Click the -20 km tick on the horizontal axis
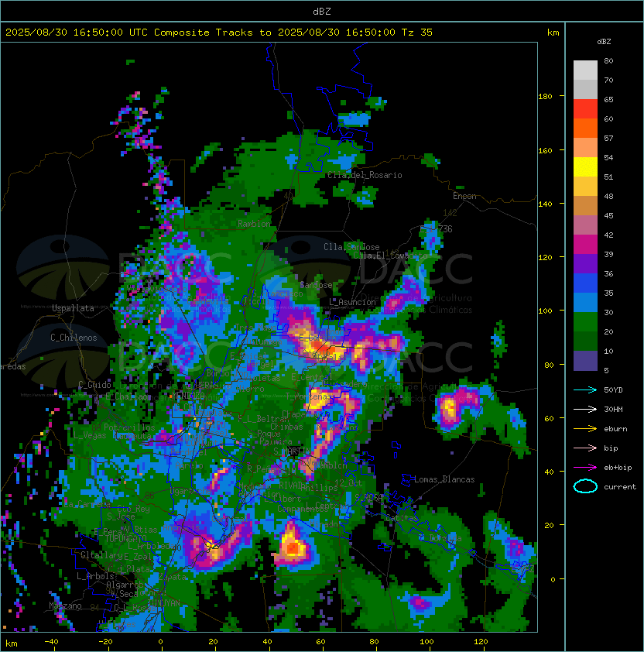 coord(105,642)
